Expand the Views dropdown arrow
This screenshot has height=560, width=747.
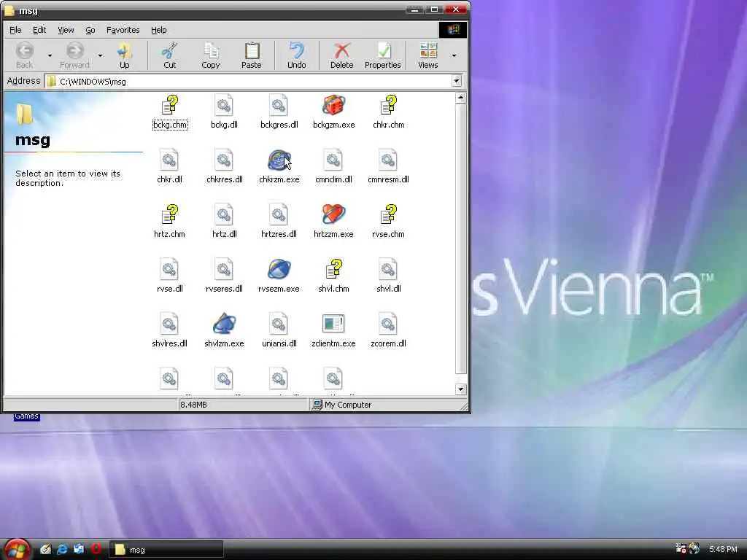(x=454, y=55)
